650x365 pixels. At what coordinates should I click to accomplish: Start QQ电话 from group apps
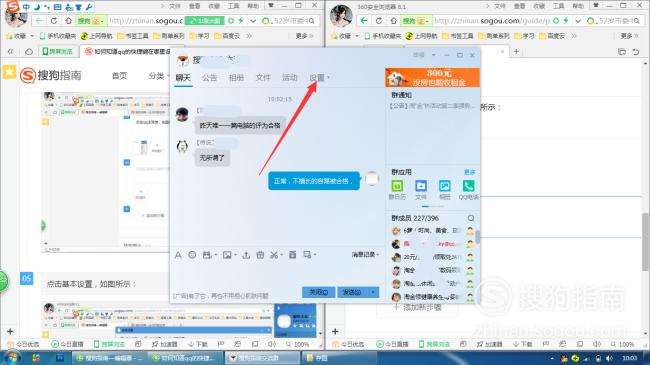click(468, 190)
